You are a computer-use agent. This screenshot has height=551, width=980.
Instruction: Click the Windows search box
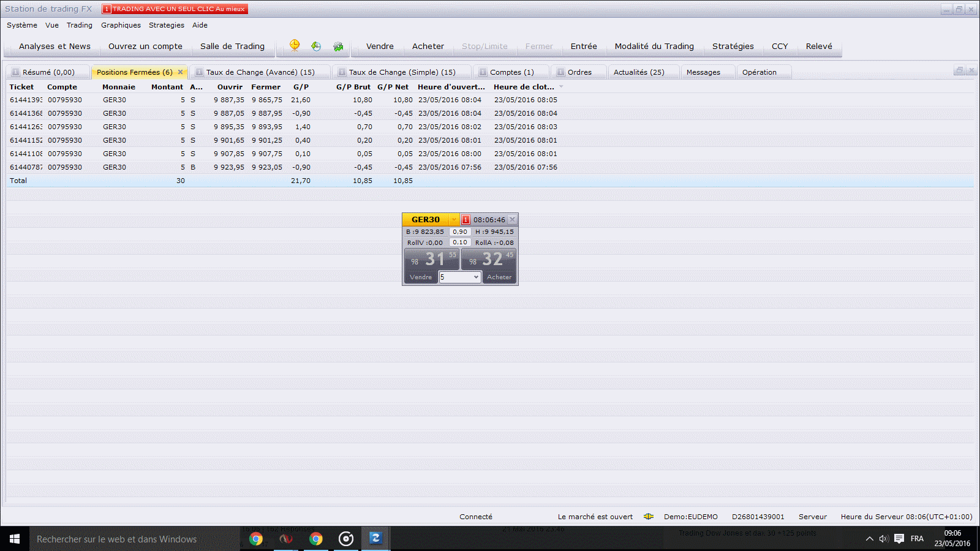135,539
